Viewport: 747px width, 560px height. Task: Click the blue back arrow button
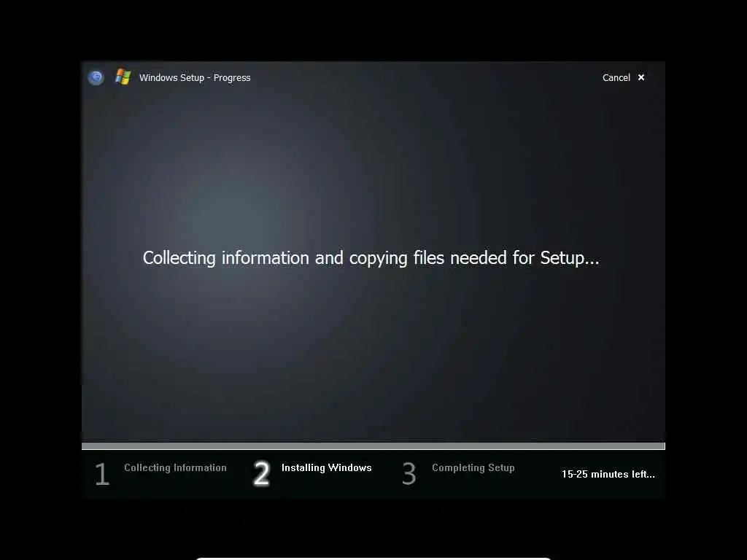(96, 77)
